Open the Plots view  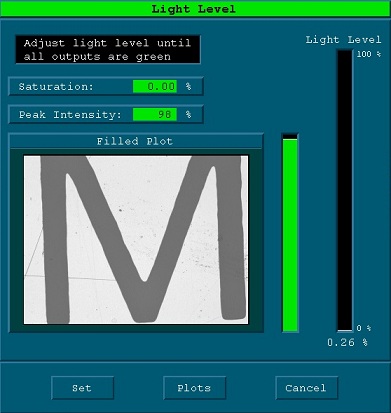pyautogui.click(x=194, y=388)
